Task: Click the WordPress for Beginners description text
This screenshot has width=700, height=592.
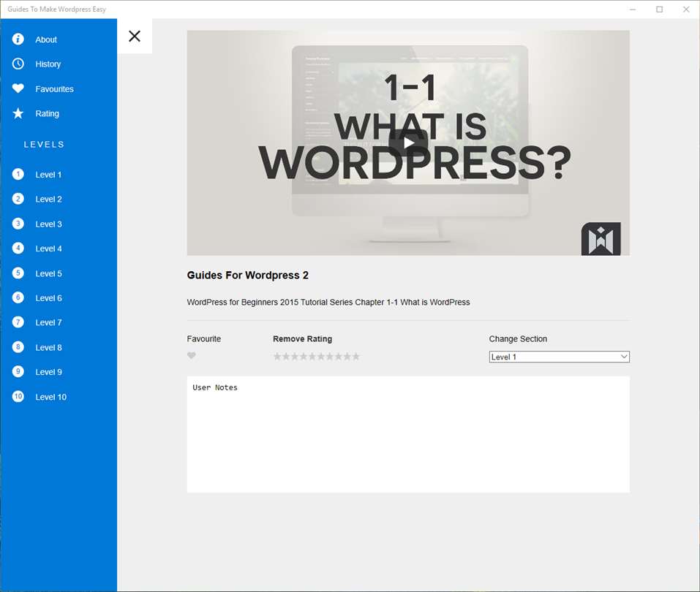Action: click(x=328, y=303)
